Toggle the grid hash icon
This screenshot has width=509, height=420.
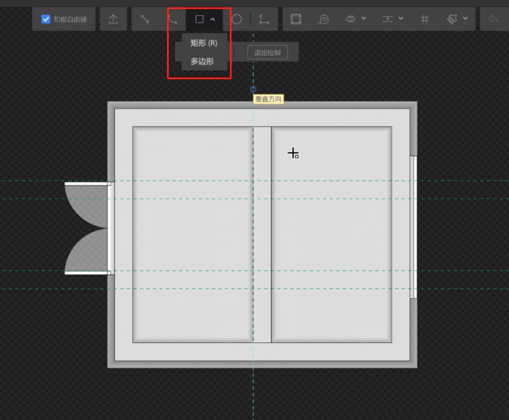coord(425,19)
